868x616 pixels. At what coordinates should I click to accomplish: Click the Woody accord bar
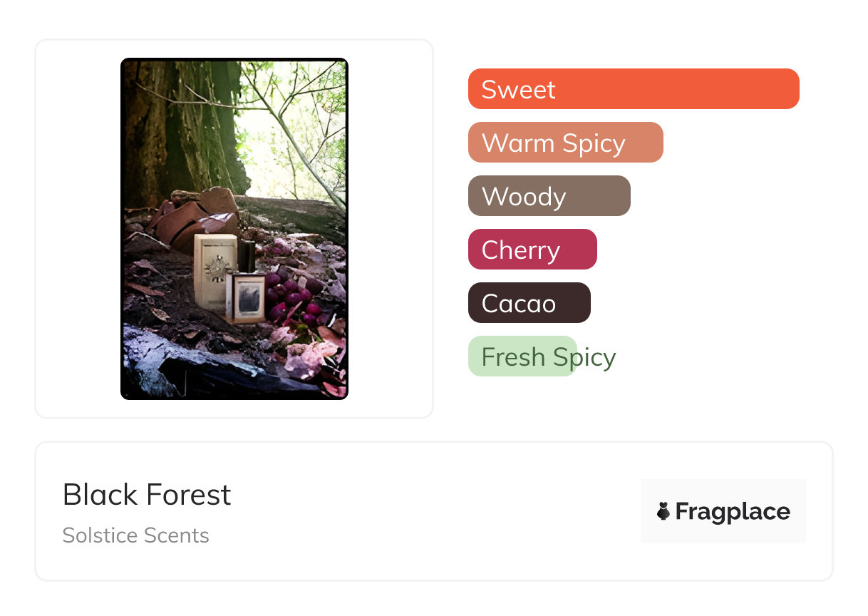549,196
